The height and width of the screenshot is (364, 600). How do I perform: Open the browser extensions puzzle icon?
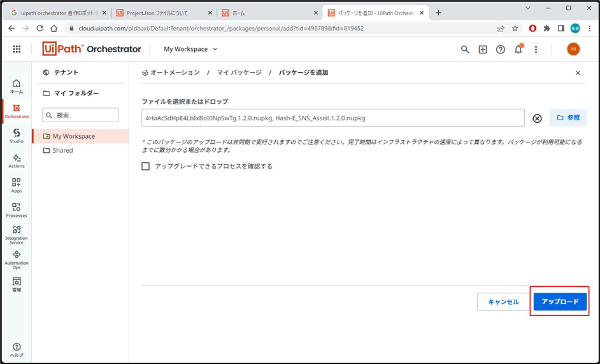[x=546, y=28]
